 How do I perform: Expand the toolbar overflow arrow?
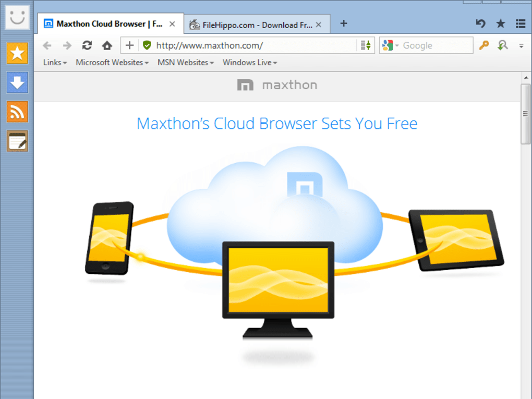pos(521,46)
